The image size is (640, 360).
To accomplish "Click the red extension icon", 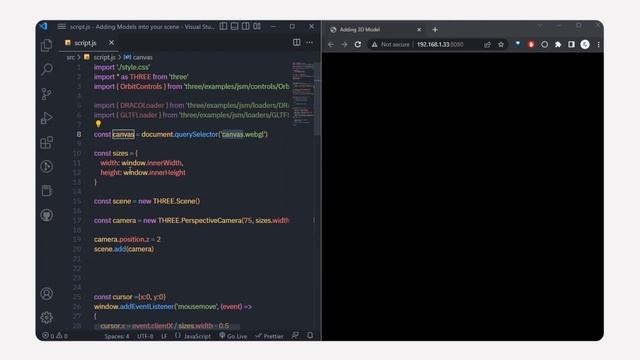I will 531,44.
